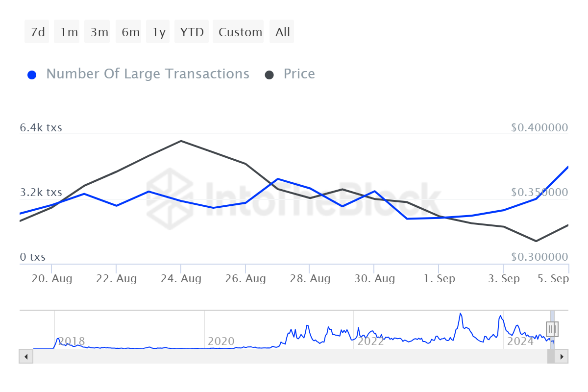588x392 pixels.
Task: Switch the chart to 1m range
Action: click(x=69, y=32)
